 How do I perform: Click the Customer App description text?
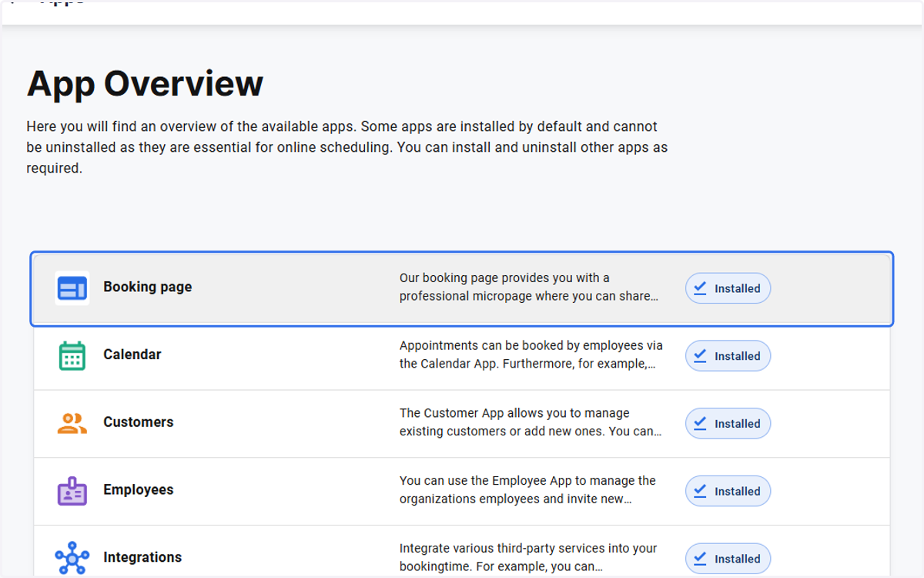click(x=530, y=422)
